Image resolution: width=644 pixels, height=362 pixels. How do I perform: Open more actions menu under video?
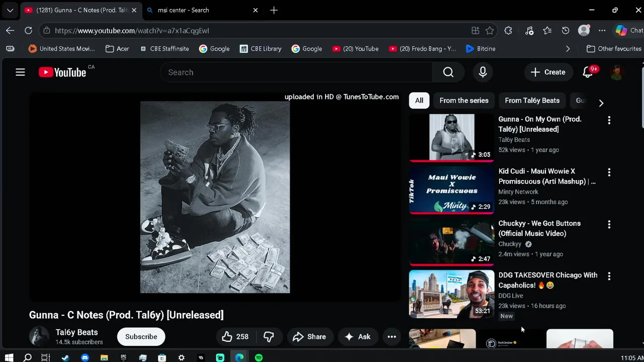pyautogui.click(x=391, y=337)
